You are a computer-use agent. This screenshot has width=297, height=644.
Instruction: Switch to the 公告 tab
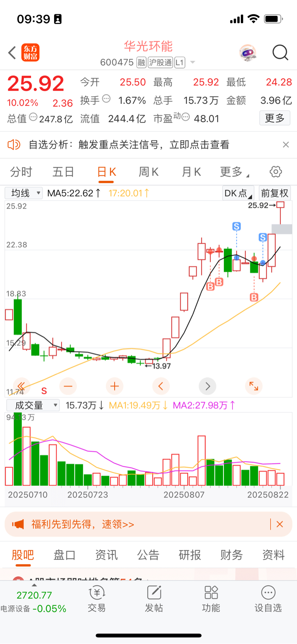[x=148, y=555]
